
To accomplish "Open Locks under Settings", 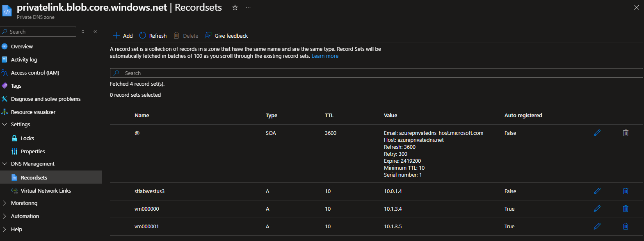I will pyautogui.click(x=27, y=138).
